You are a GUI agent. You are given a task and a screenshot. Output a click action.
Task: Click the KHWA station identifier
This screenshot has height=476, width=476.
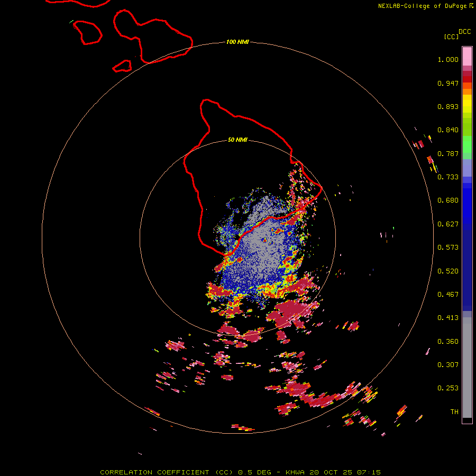(295, 472)
